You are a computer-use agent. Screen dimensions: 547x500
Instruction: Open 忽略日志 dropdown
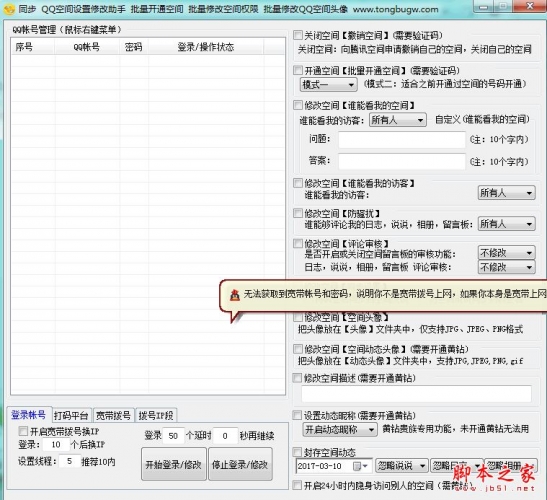(456, 466)
